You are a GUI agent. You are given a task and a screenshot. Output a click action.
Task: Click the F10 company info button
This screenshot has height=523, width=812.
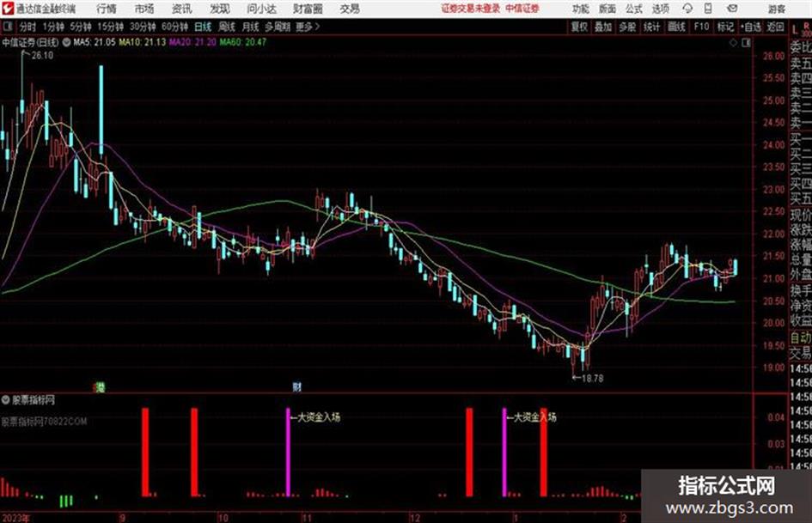(x=701, y=27)
